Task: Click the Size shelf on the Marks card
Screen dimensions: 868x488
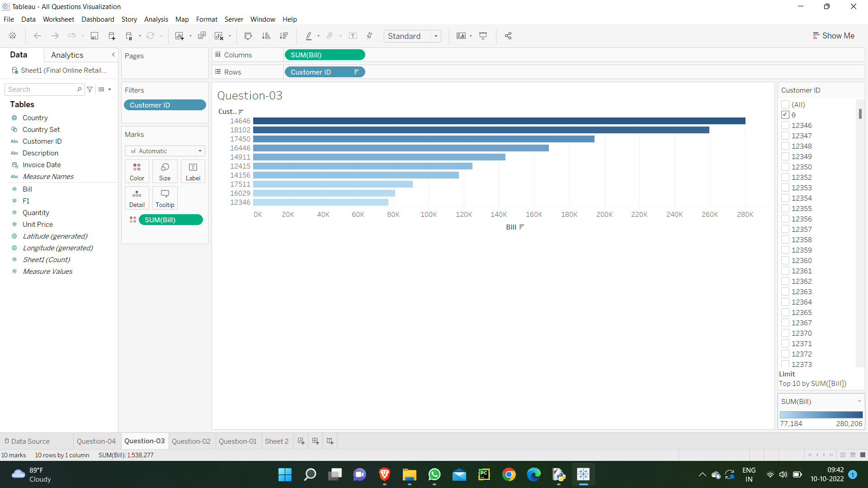Action: pyautogui.click(x=165, y=171)
